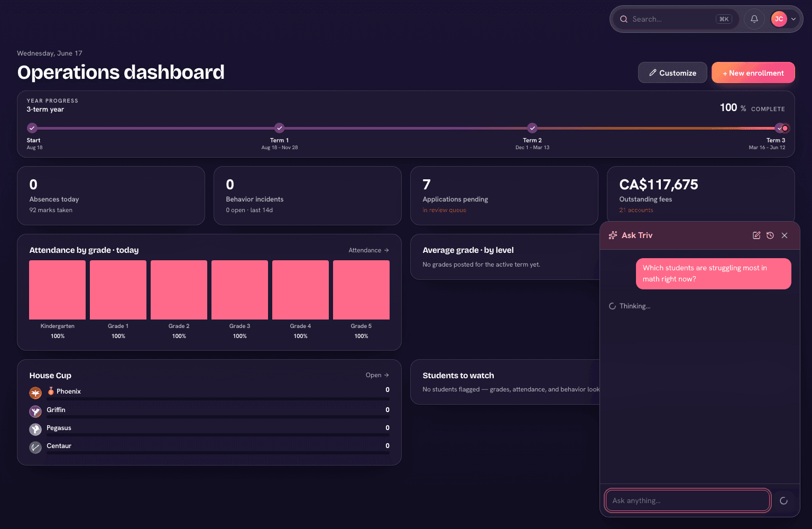This screenshot has width=812, height=529.
Task: Click the Phoenix house crest icon
Action: point(35,393)
